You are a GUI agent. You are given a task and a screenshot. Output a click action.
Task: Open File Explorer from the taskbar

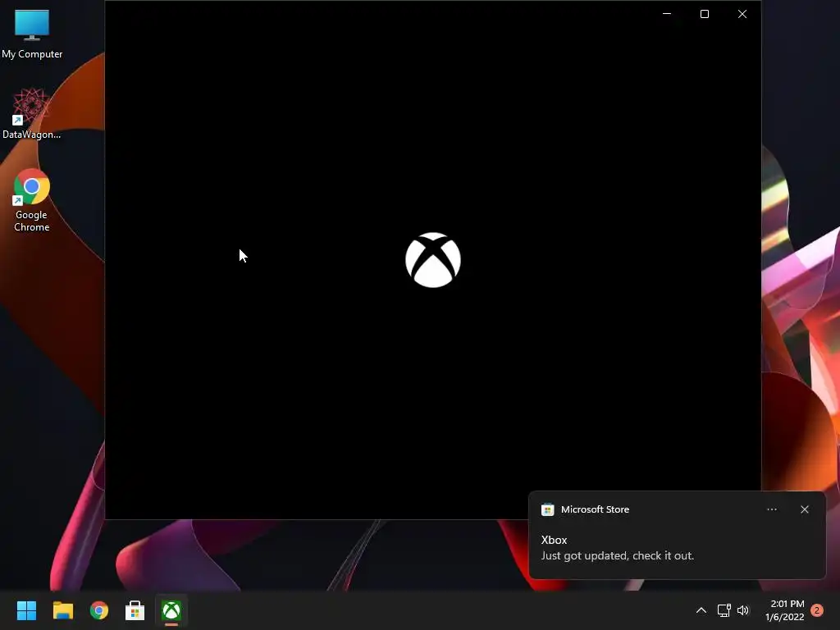62,610
